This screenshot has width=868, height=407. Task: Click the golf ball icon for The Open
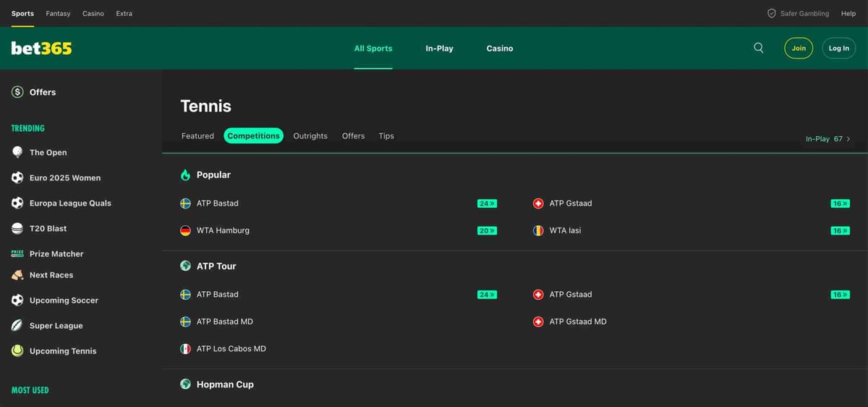[x=17, y=152]
